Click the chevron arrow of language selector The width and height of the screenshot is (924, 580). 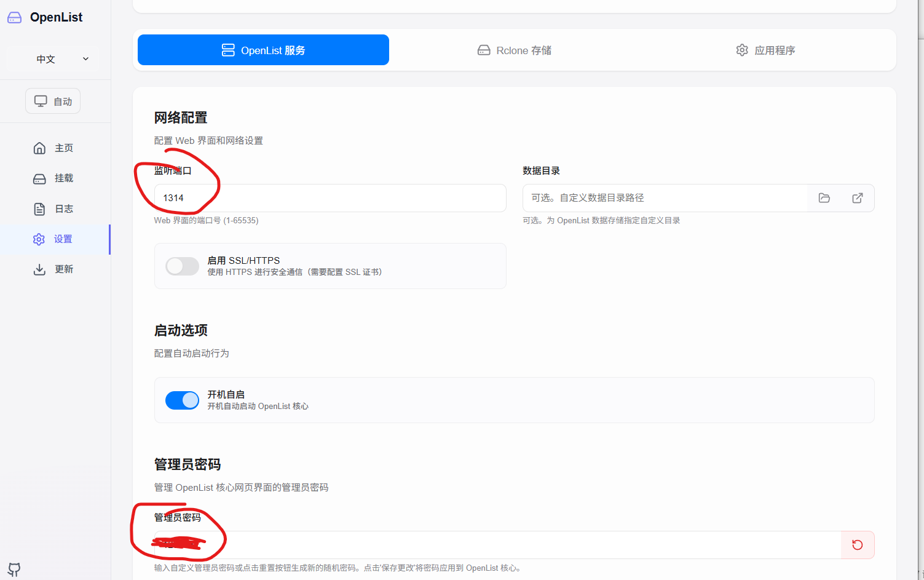coord(85,59)
